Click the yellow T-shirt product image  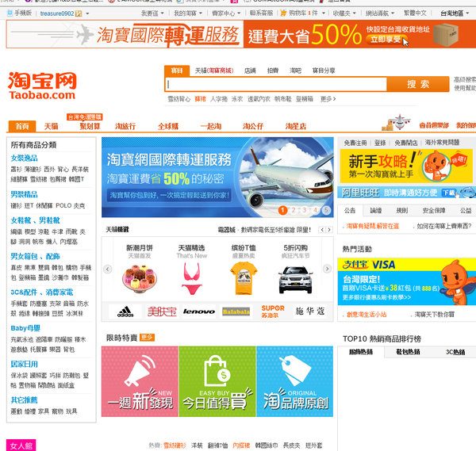pos(244,278)
